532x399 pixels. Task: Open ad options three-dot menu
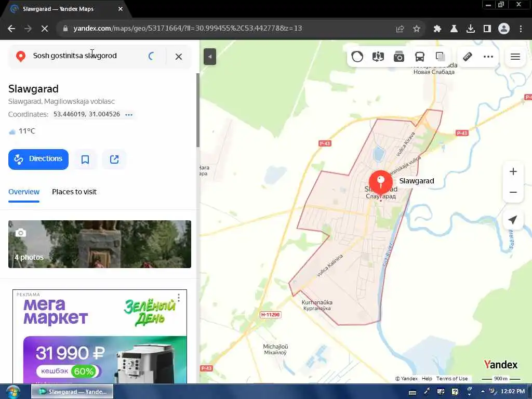click(x=179, y=298)
